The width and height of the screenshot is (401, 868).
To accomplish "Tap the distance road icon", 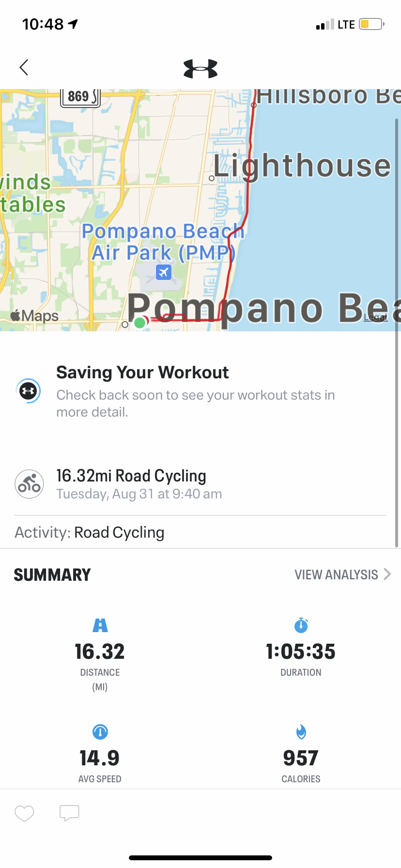I will pyautogui.click(x=100, y=625).
